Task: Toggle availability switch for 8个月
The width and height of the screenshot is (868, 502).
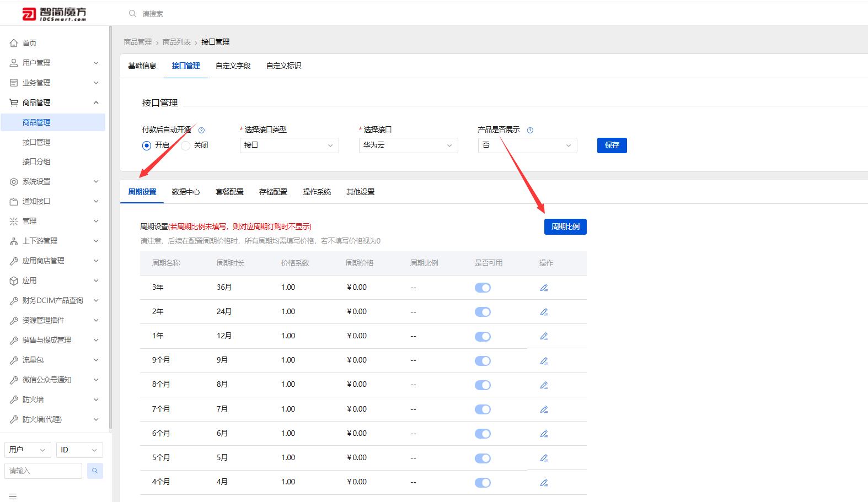Action: [483, 385]
